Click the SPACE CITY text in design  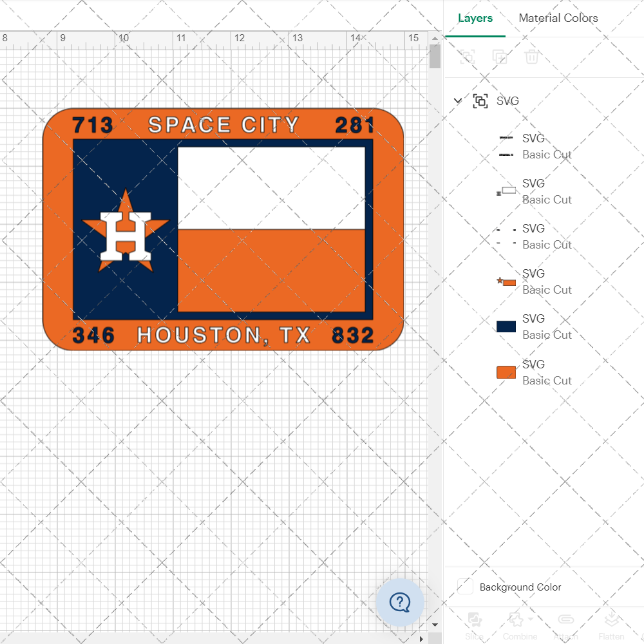[x=223, y=124]
